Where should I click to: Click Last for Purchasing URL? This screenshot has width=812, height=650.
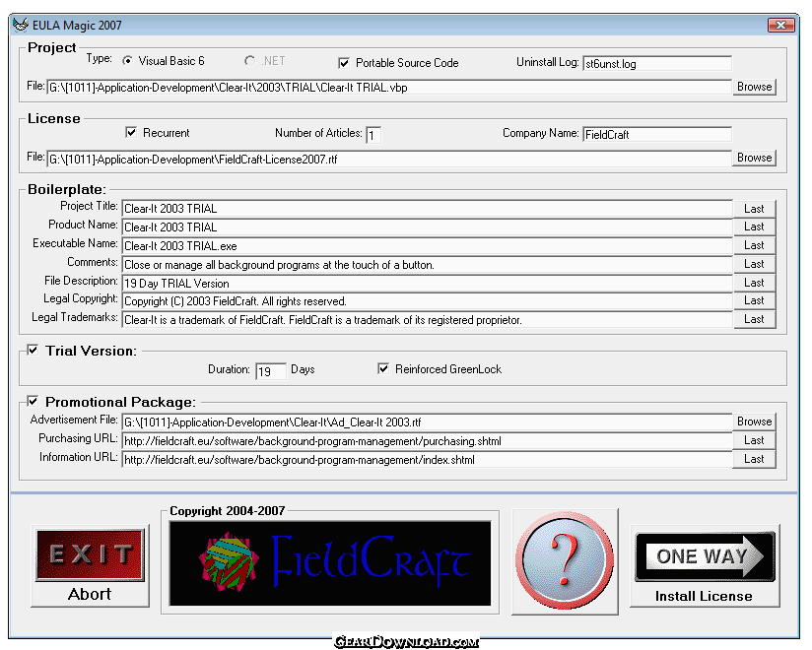[754, 440]
